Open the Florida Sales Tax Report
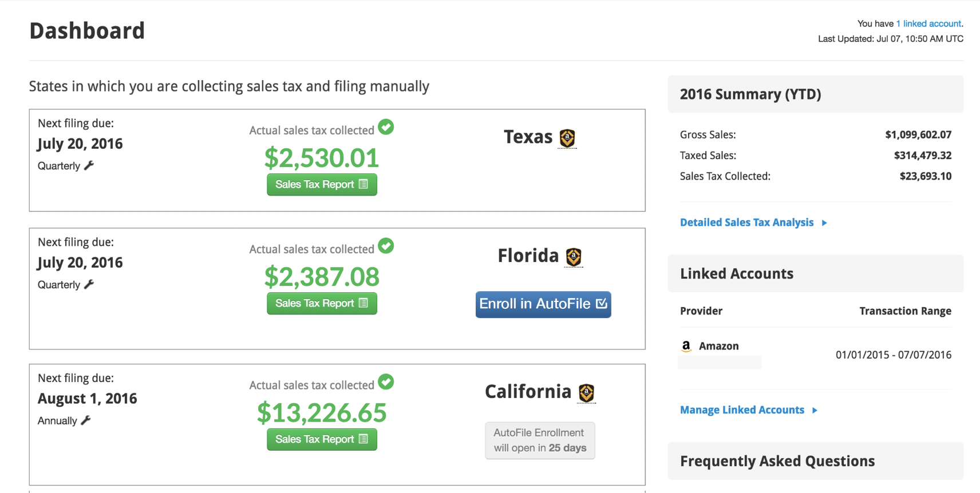The height and width of the screenshot is (493, 980). pyautogui.click(x=322, y=304)
